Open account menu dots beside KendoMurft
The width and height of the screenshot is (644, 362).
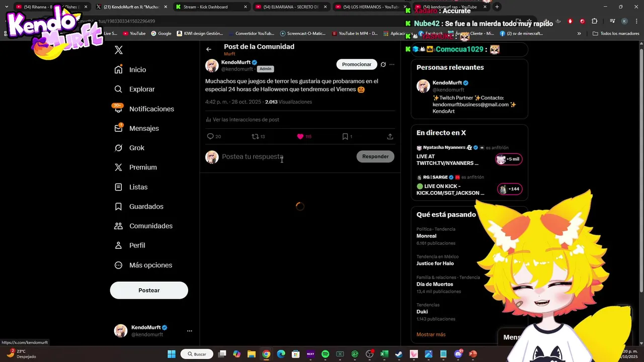click(190, 331)
